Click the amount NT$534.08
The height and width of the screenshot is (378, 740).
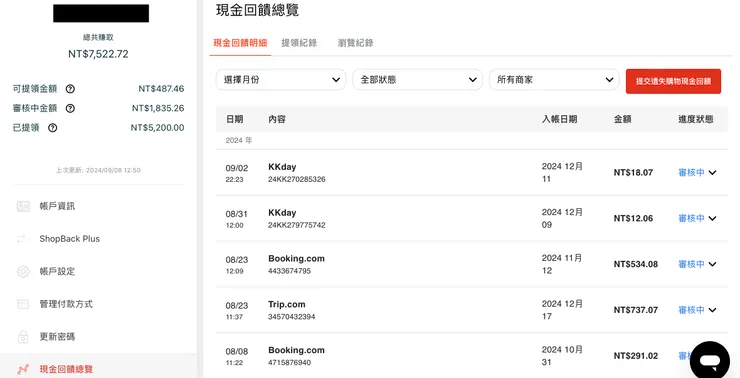click(x=636, y=264)
